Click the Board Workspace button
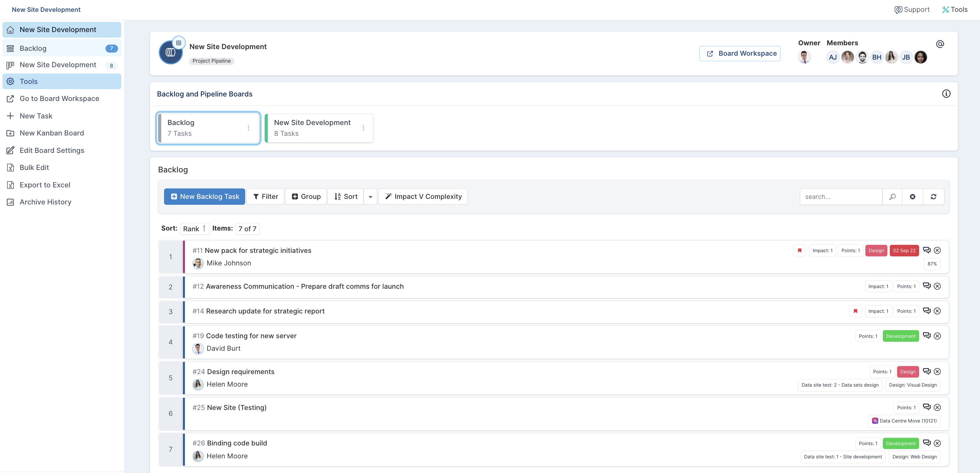The width and height of the screenshot is (980, 473). (x=740, y=54)
